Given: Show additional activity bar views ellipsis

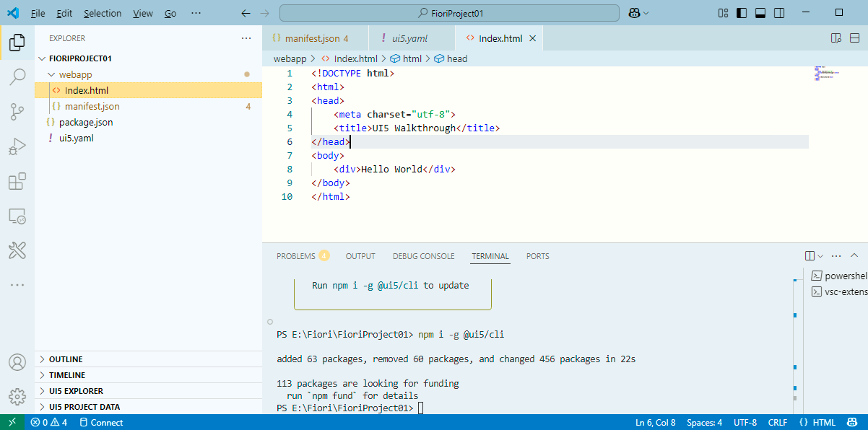Looking at the screenshot, I should 17,285.
